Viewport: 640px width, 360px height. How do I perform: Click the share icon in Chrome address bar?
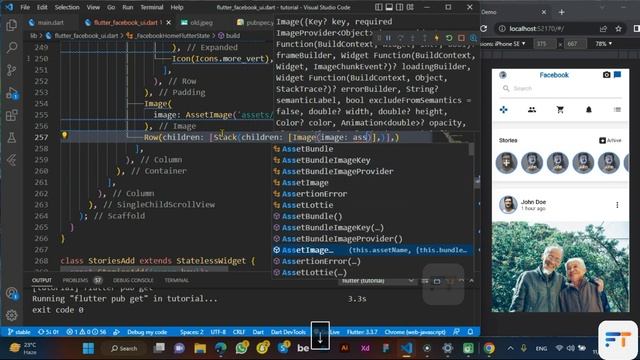[x=603, y=29]
